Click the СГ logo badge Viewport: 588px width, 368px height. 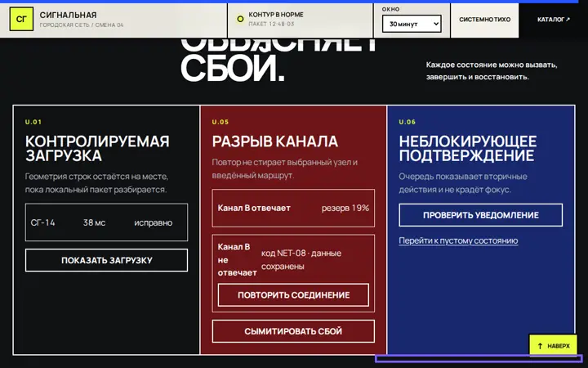21,19
